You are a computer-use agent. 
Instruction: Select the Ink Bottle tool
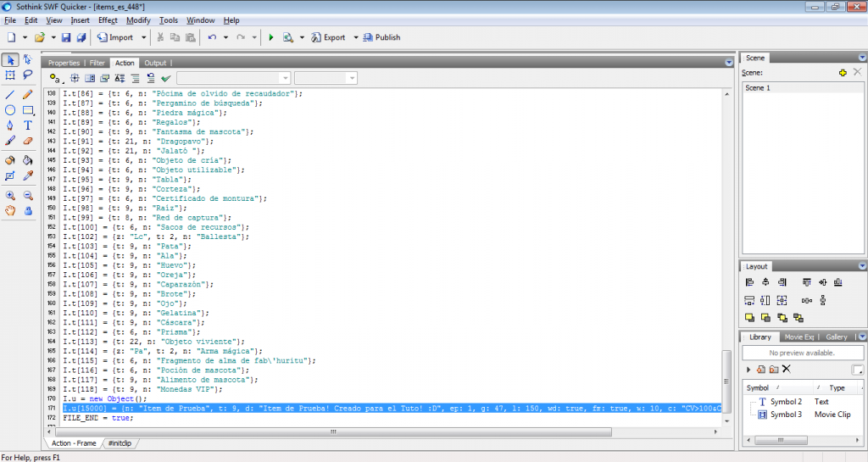[x=10, y=160]
